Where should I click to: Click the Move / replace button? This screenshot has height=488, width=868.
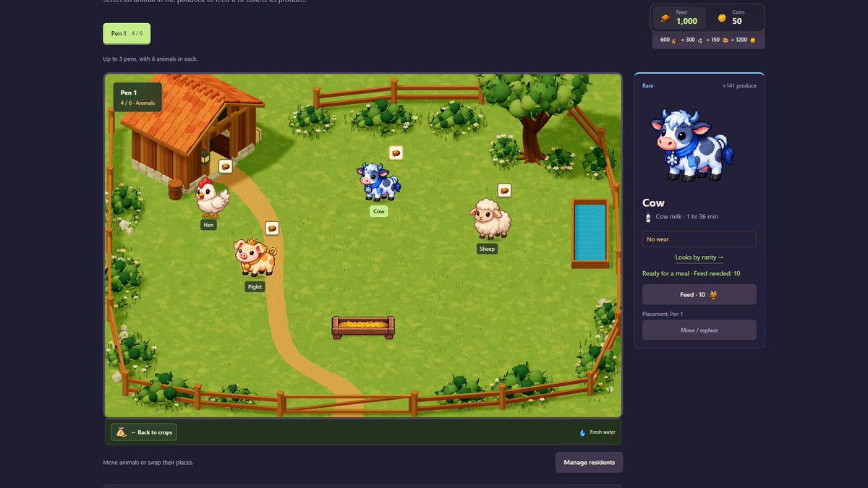(699, 330)
